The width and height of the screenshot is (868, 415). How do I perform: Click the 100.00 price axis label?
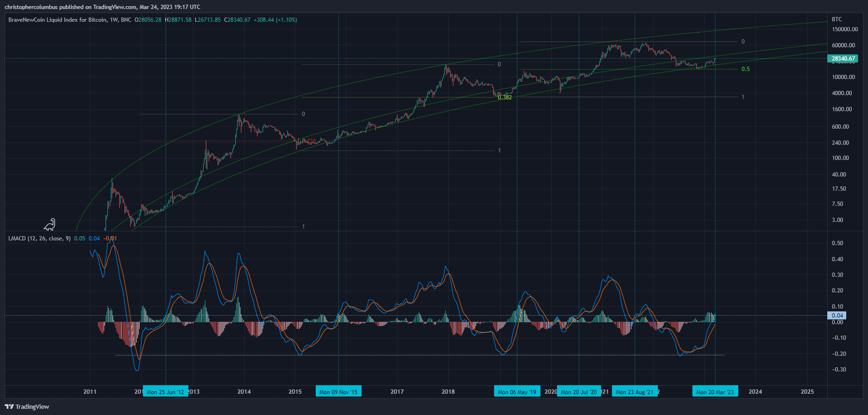click(841, 158)
